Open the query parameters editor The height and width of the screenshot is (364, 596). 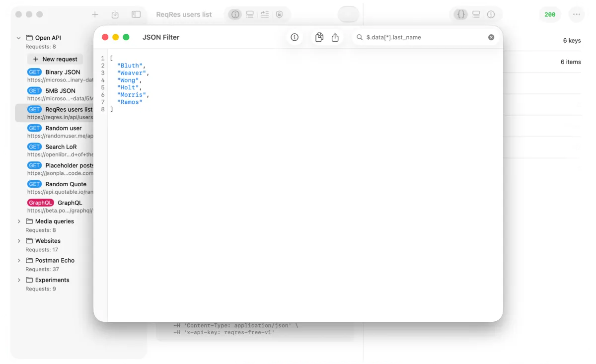[x=265, y=14]
